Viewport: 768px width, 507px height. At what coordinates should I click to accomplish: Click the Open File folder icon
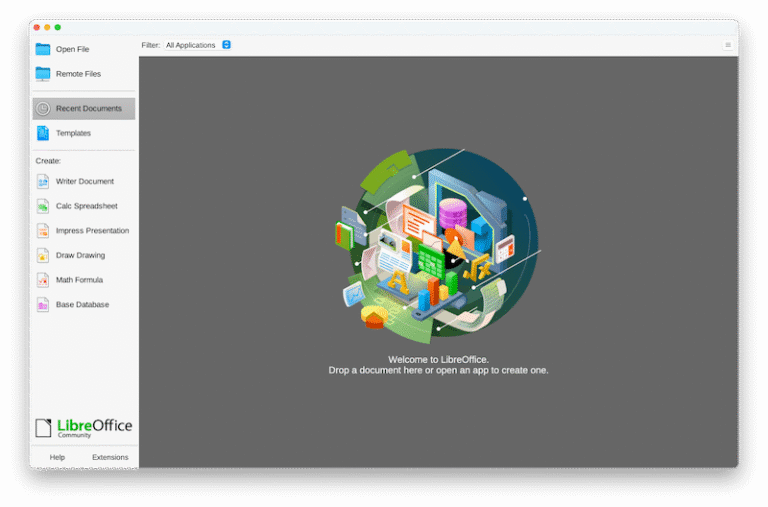(x=43, y=49)
